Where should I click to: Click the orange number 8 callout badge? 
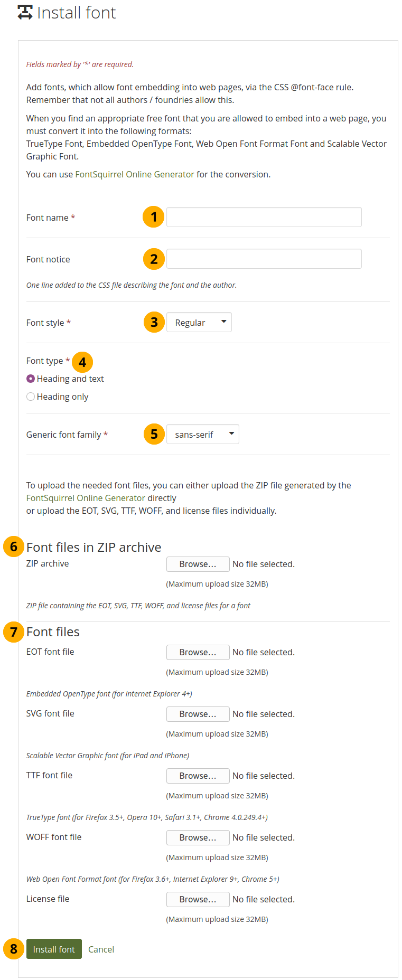[x=14, y=949]
